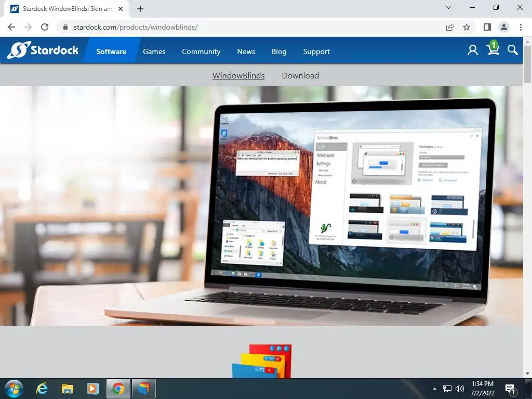Open the volume tray icon
532x399 pixels.
(460, 389)
